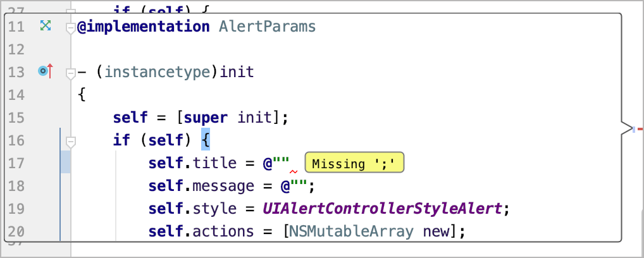Click line number 15 in the gutter

(16, 118)
